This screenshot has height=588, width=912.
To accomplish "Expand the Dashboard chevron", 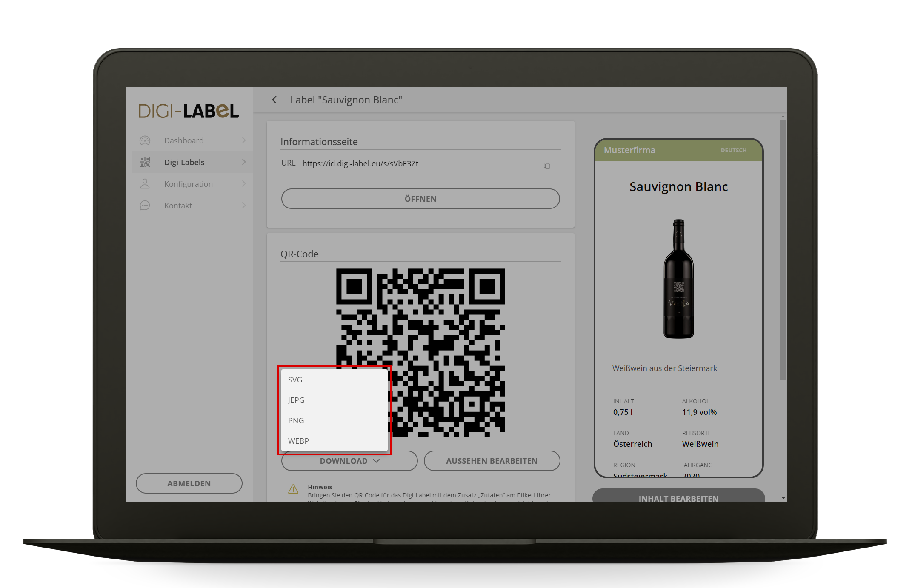I will (x=244, y=140).
